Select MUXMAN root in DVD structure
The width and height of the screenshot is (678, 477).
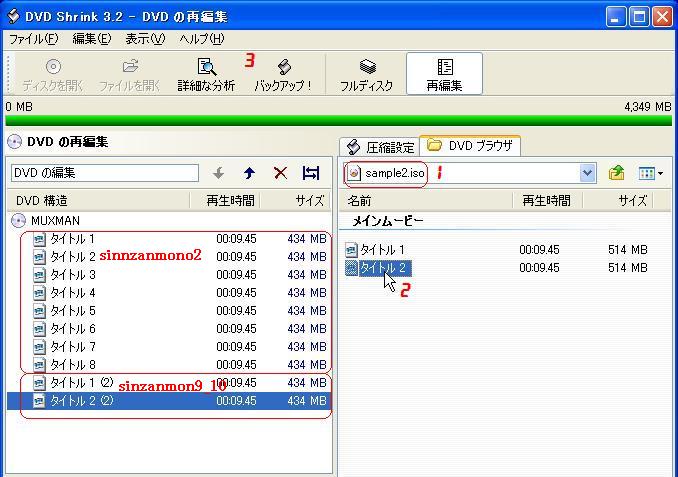click(55, 221)
